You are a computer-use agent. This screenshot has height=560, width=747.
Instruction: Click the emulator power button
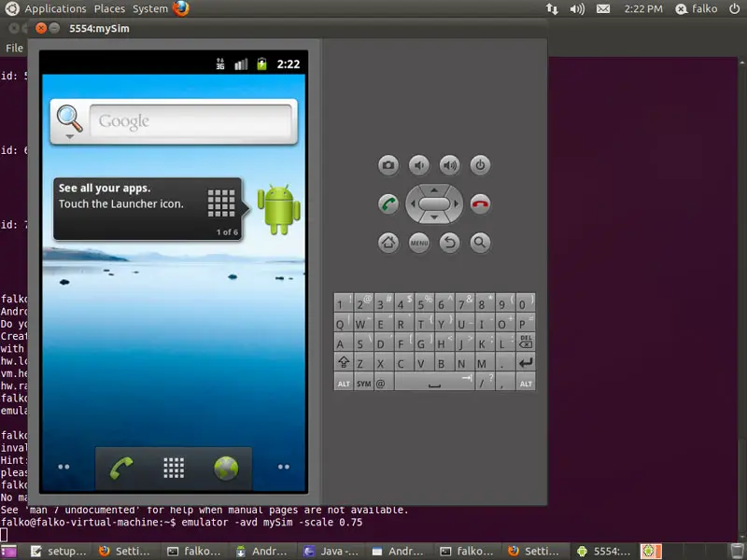click(480, 165)
